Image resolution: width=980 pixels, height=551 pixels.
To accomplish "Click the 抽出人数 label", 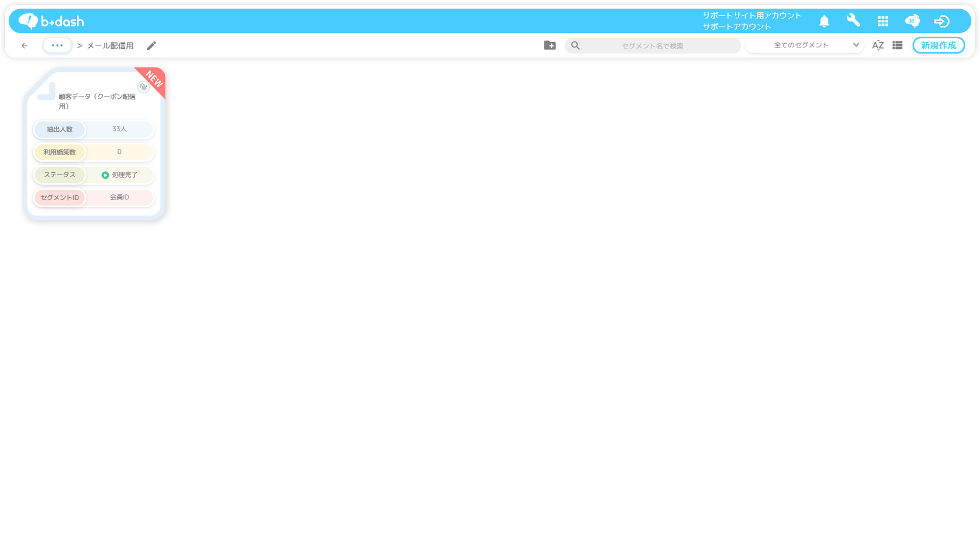I will pos(60,129).
